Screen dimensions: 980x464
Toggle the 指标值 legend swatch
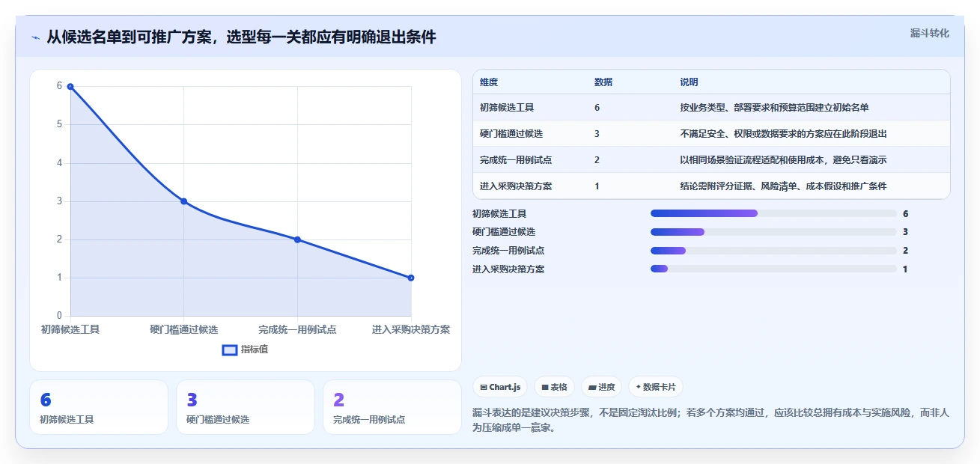[230, 349]
